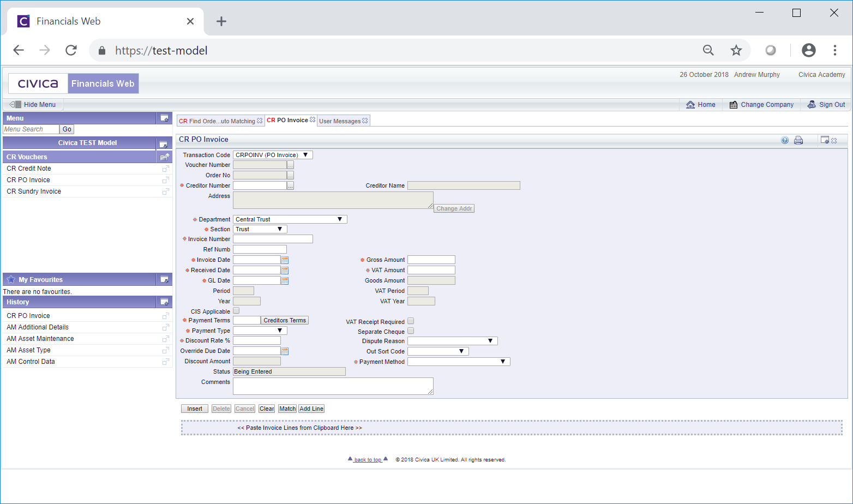Click the Change Company link
The width and height of the screenshot is (853, 504).
coord(761,105)
